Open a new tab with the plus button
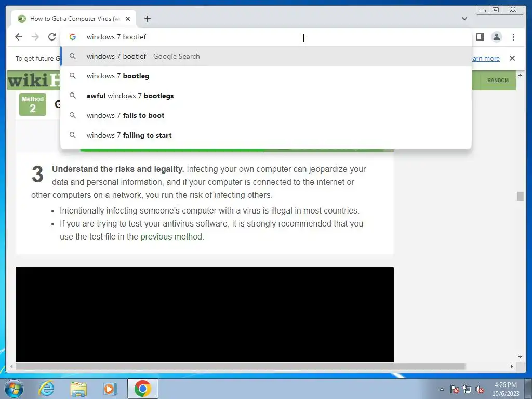This screenshot has width=532, height=399. click(147, 19)
